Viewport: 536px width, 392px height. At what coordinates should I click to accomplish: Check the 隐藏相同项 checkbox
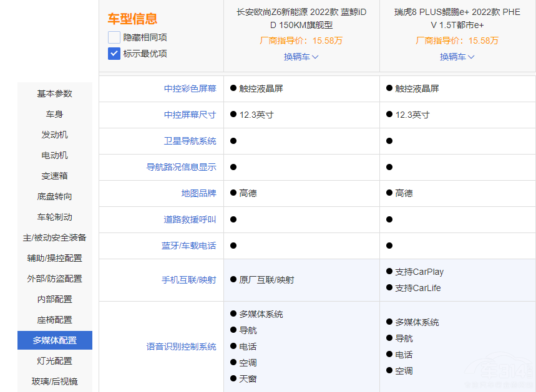coord(114,37)
